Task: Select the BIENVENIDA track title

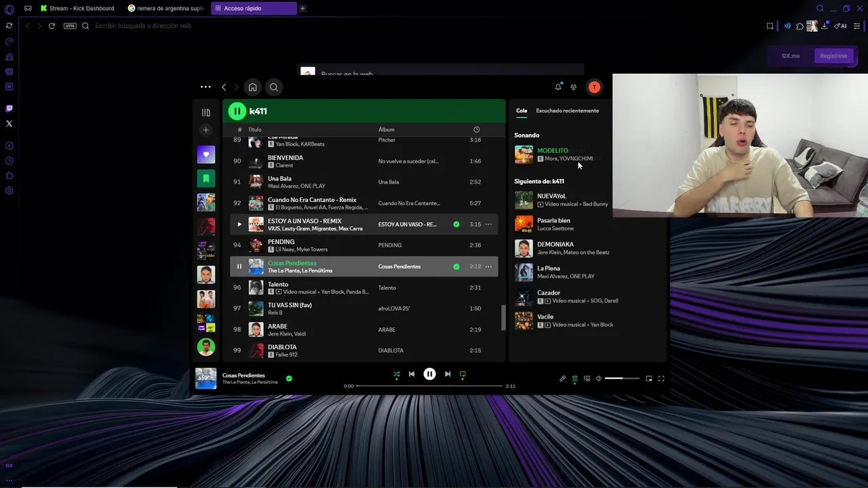Action: [285, 158]
